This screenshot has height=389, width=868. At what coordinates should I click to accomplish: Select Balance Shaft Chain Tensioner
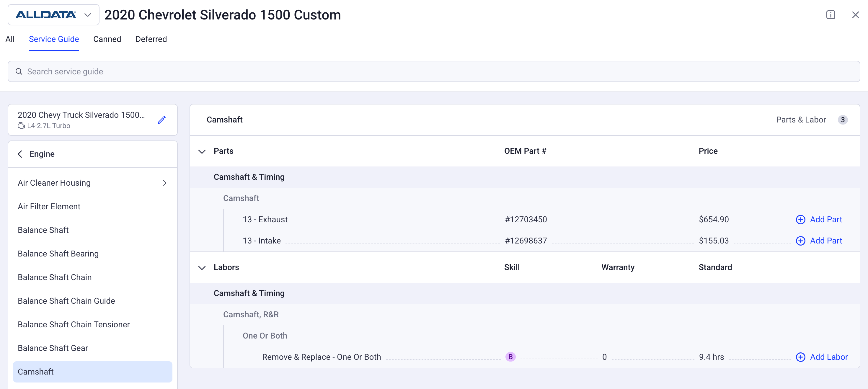pos(93,324)
